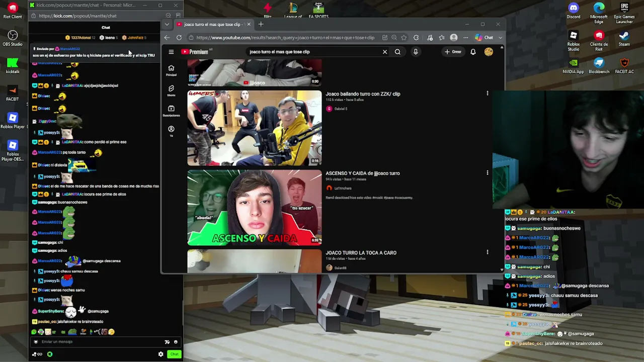
Task: Select gifter JohnFaiz in Kick leaderboard
Action: pos(134,38)
